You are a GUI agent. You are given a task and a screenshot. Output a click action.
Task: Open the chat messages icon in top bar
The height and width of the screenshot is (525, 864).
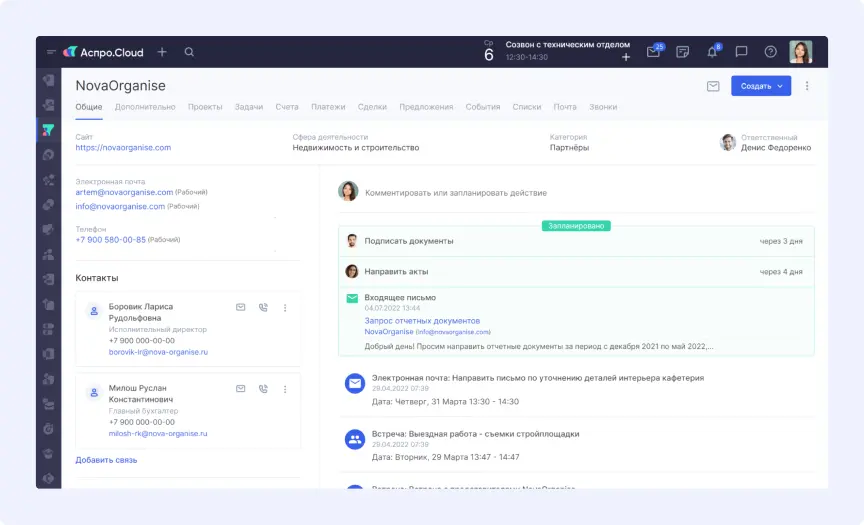741,52
